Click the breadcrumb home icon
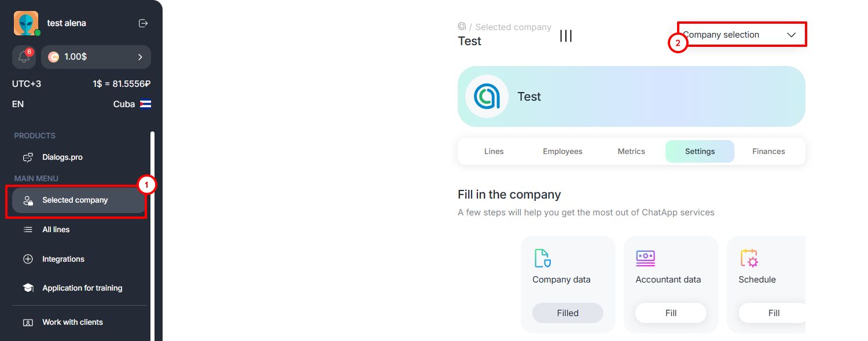The height and width of the screenshot is (341, 868). (462, 27)
